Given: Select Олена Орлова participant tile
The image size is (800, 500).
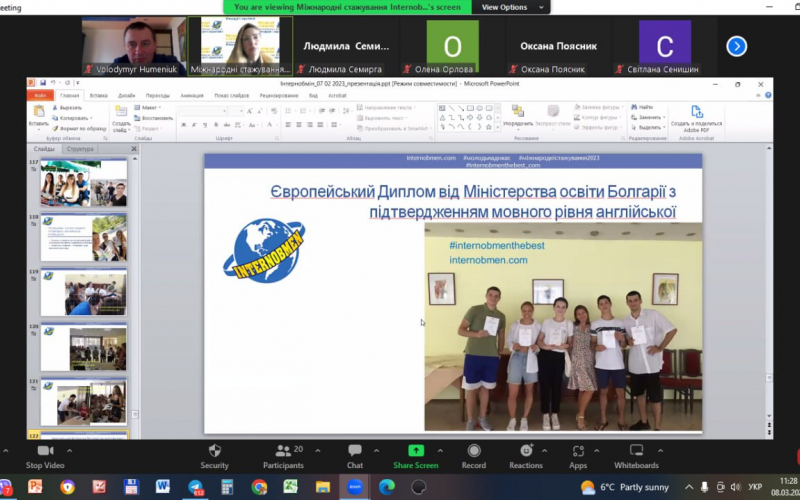Looking at the screenshot, I should click(x=452, y=46).
